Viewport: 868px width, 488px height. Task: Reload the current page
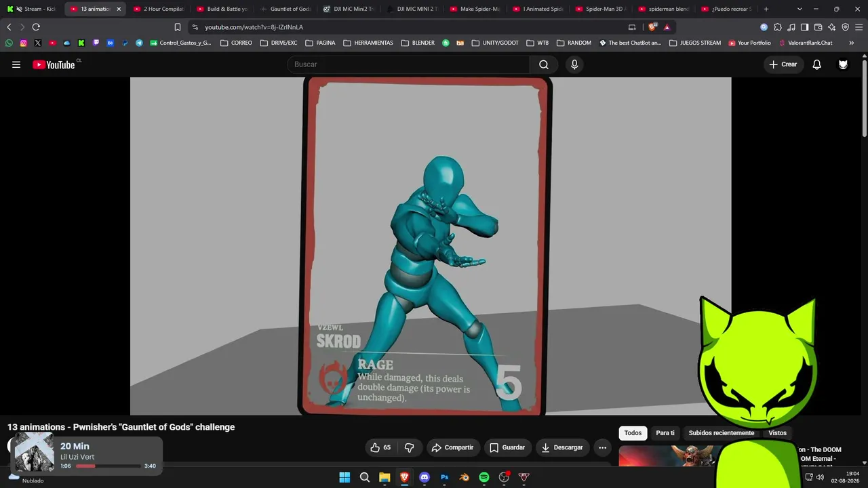click(x=36, y=27)
